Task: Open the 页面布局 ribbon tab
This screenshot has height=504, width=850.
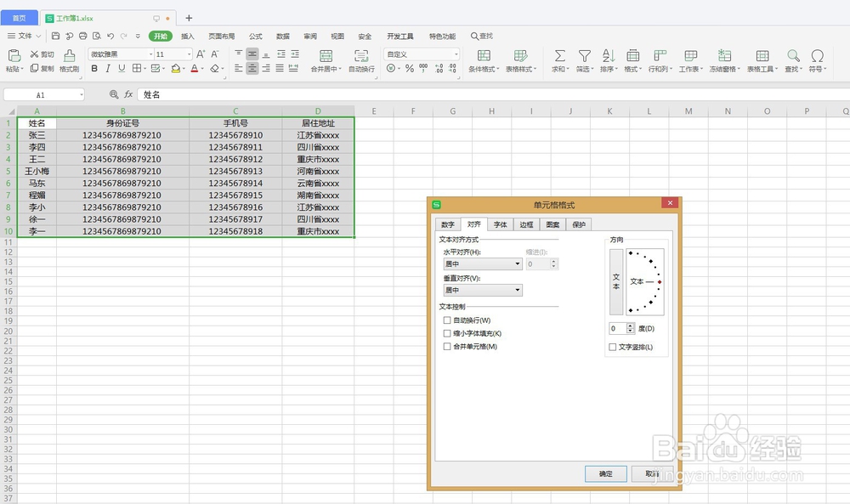Action: point(222,37)
